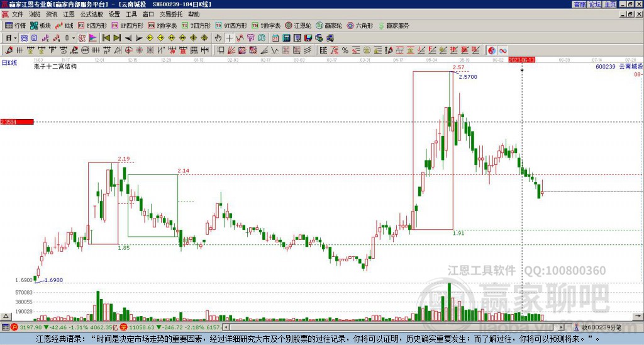Click the 日K线 chart label
644x345 pixels.
9,63
